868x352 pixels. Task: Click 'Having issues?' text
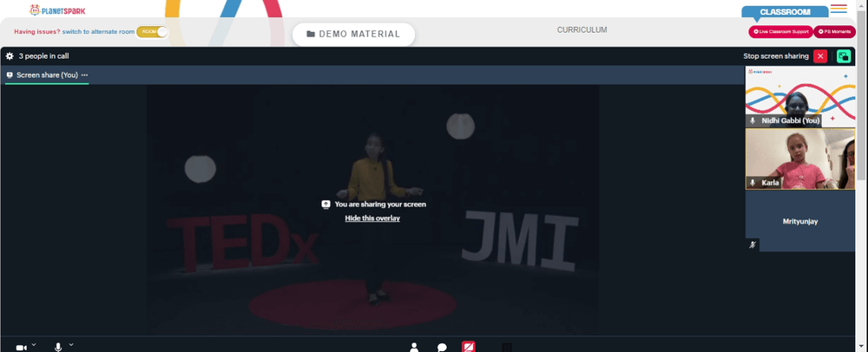[37, 32]
